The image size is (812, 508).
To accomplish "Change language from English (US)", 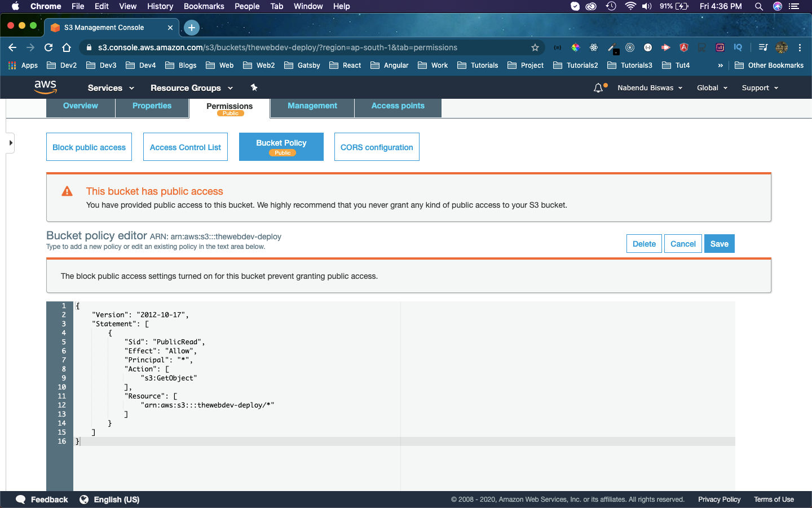I will (x=116, y=500).
